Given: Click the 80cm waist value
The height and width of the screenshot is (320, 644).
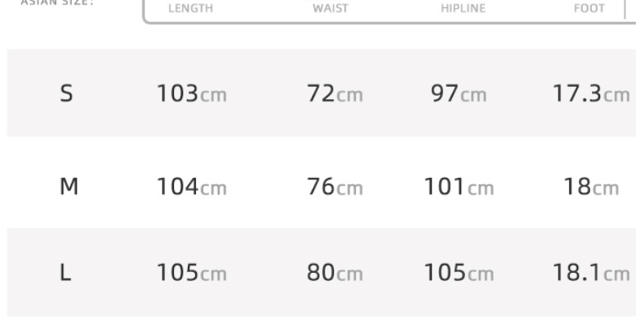Looking at the screenshot, I should click(335, 273).
